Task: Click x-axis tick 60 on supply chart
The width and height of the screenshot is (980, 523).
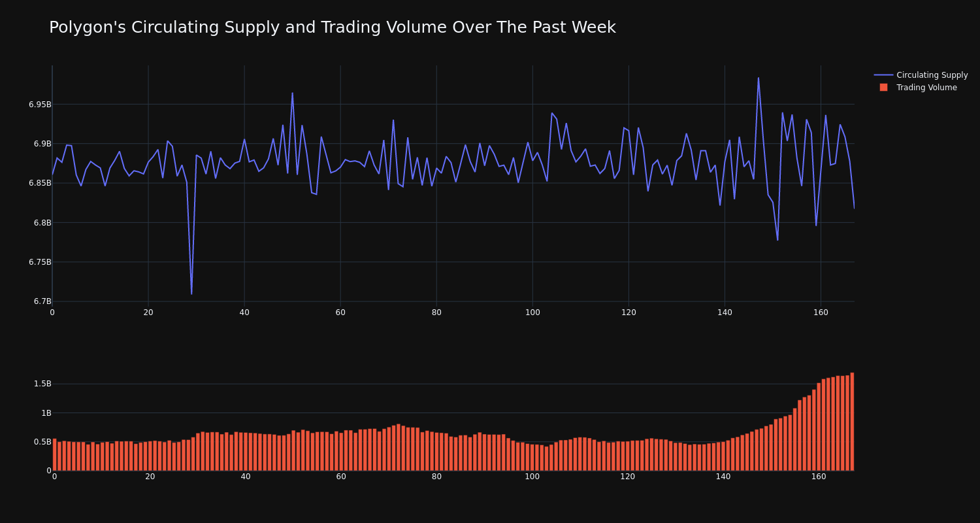Action: pos(340,312)
